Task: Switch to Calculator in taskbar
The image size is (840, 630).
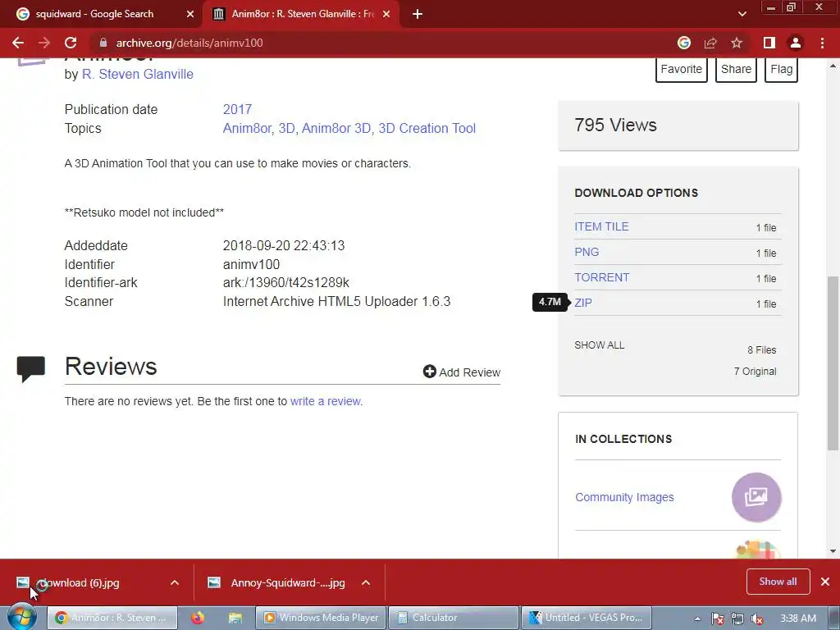Action: (x=453, y=618)
